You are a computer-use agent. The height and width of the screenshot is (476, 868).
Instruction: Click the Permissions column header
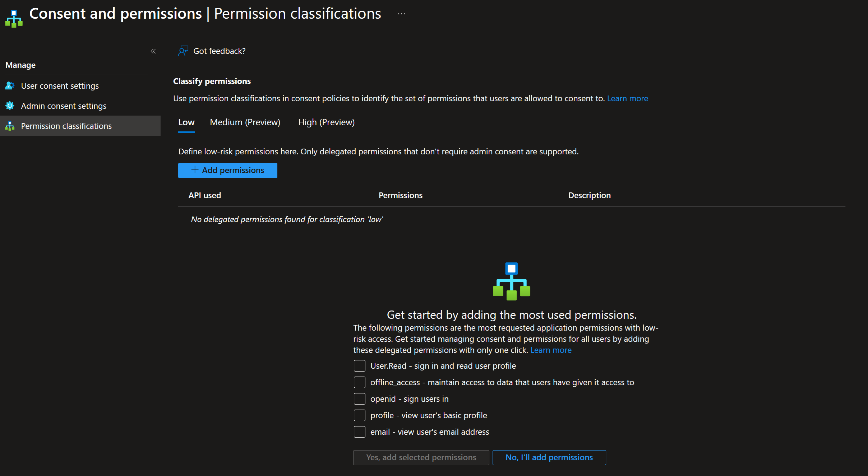401,195
